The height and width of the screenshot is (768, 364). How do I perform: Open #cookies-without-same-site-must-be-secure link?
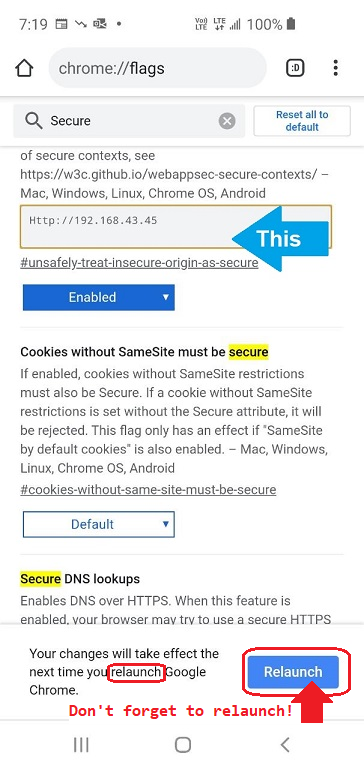pos(148,490)
